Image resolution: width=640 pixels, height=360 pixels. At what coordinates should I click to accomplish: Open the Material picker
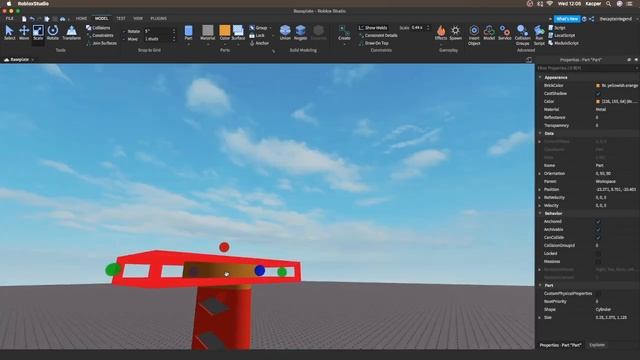click(207, 33)
